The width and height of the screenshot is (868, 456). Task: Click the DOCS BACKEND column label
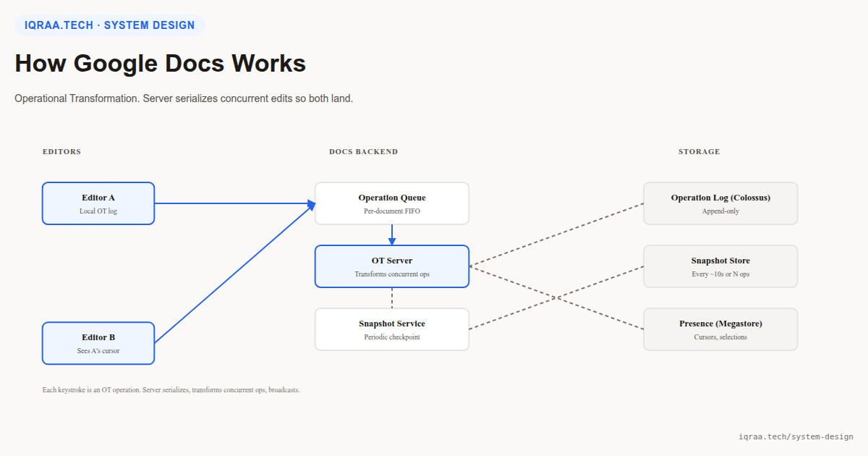pos(363,152)
